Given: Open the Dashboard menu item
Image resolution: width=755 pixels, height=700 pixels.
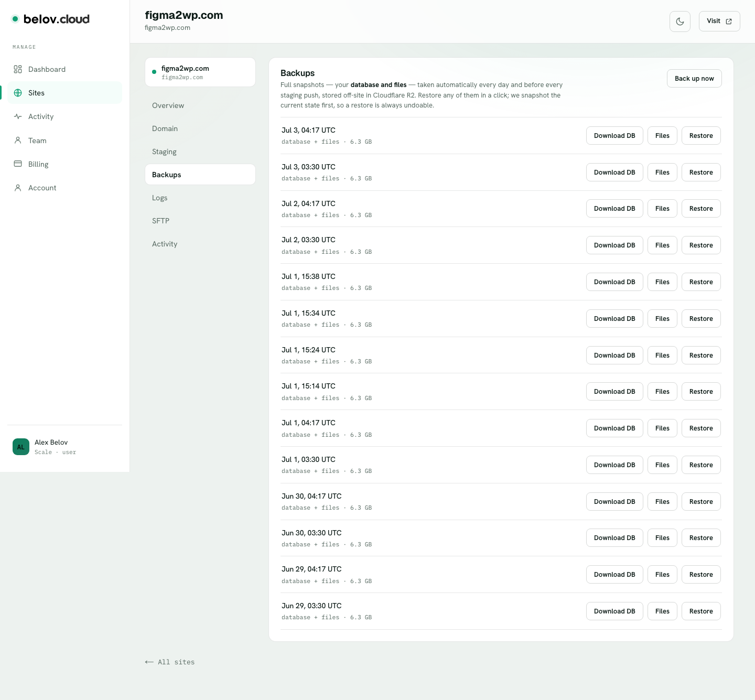Looking at the screenshot, I should pos(64,69).
